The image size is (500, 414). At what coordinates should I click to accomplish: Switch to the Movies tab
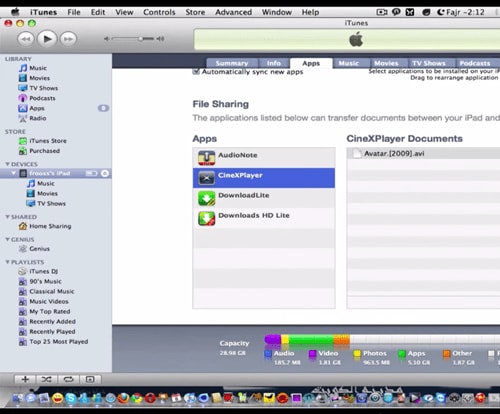(x=386, y=63)
